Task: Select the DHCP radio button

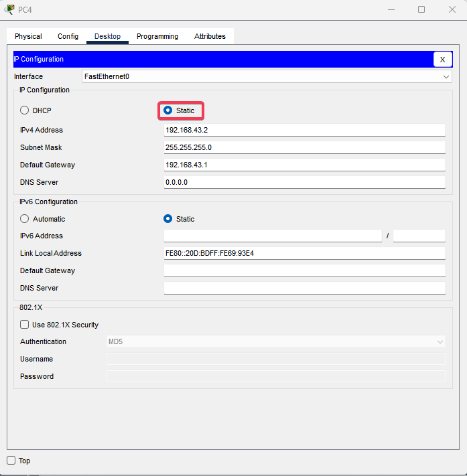Action: (x=25, y=110)
